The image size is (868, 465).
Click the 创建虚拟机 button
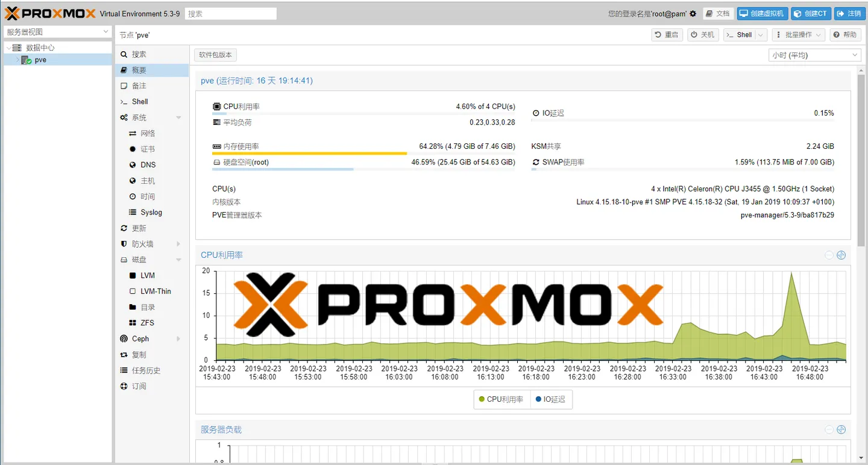(763, 14)
